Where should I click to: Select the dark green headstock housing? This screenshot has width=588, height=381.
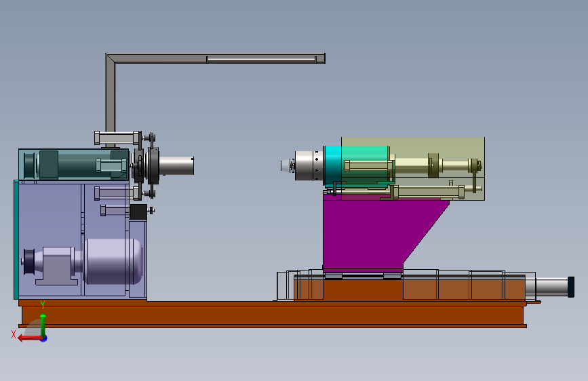[74, 165]
